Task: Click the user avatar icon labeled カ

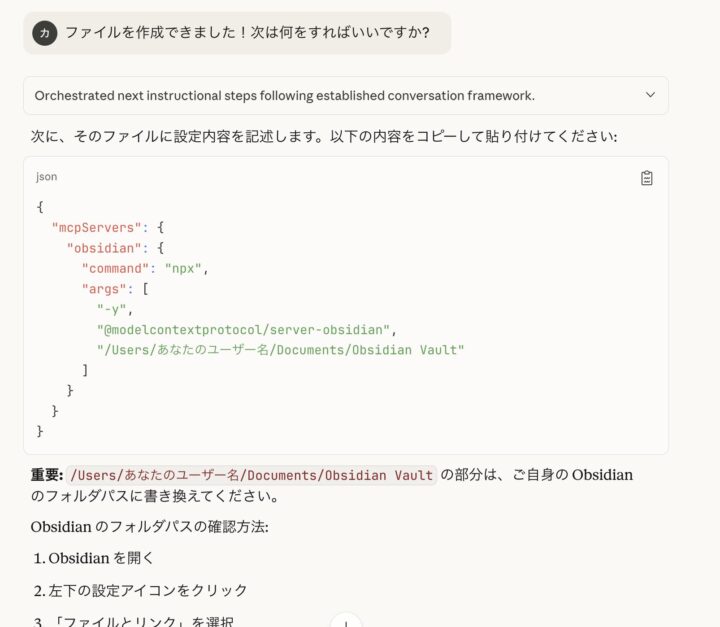Action: pyautogui.click(x=43, y=33)
